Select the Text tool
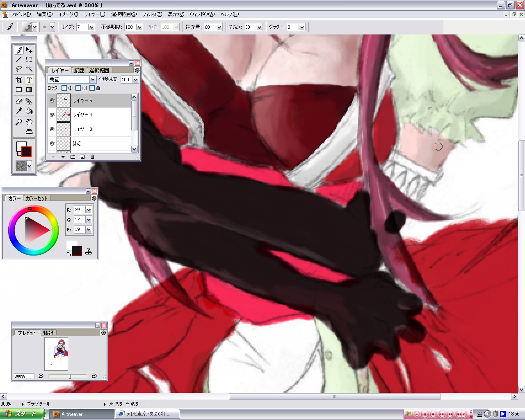This screenshot has width=525, height=420. click(x=29, y=80)
